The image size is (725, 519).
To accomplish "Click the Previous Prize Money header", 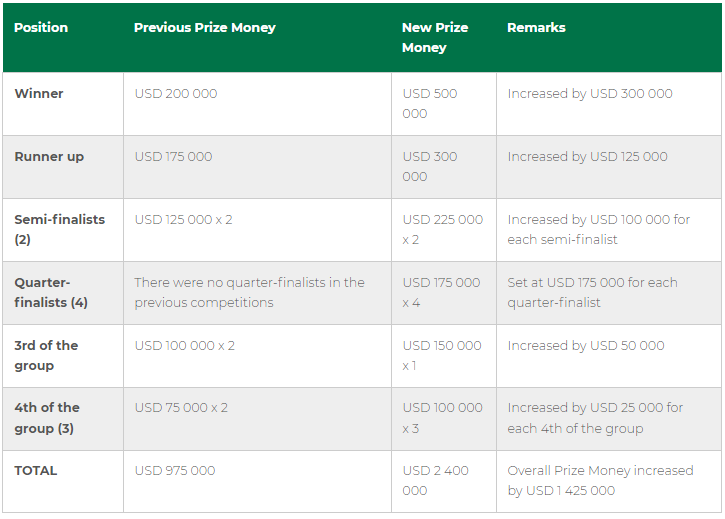I will 205,28.
